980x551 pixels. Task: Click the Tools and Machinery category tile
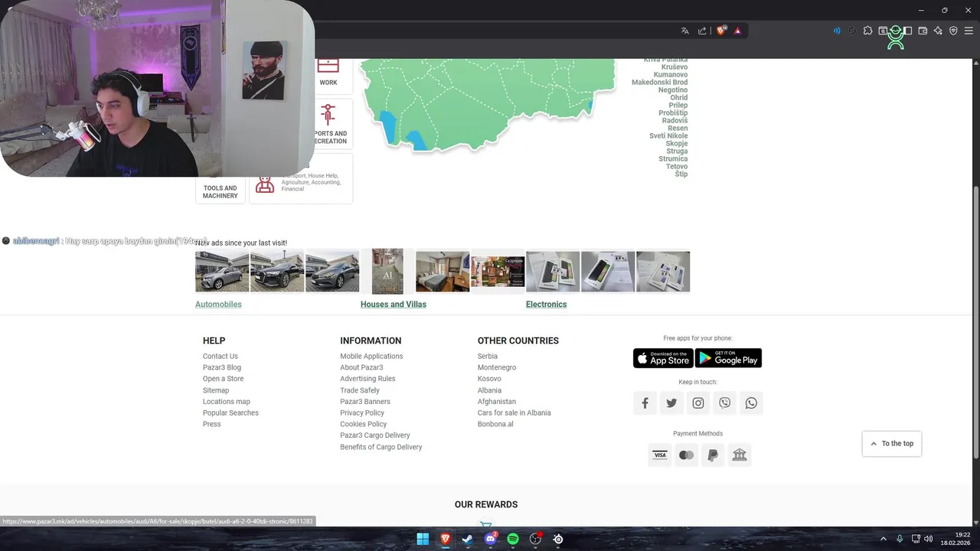pyautogui.click(x=220, y=191)
